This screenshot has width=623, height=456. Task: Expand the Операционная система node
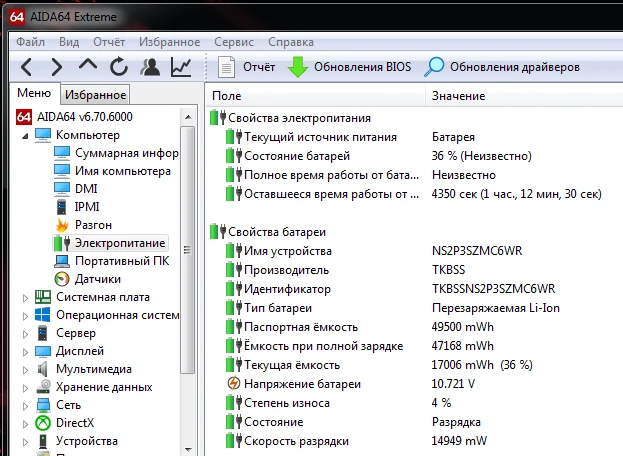pyautogui.click(x=25, y=316)
